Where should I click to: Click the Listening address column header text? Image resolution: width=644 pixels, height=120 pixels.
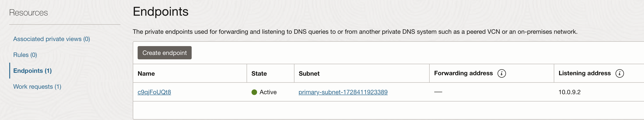[584, 73]
